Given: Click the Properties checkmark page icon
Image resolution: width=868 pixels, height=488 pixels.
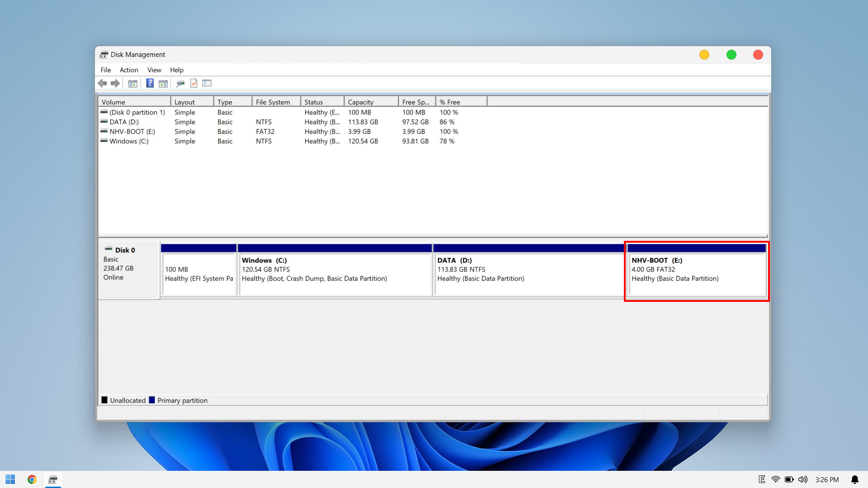Looking at the screenshot, I should coord(193,83).
